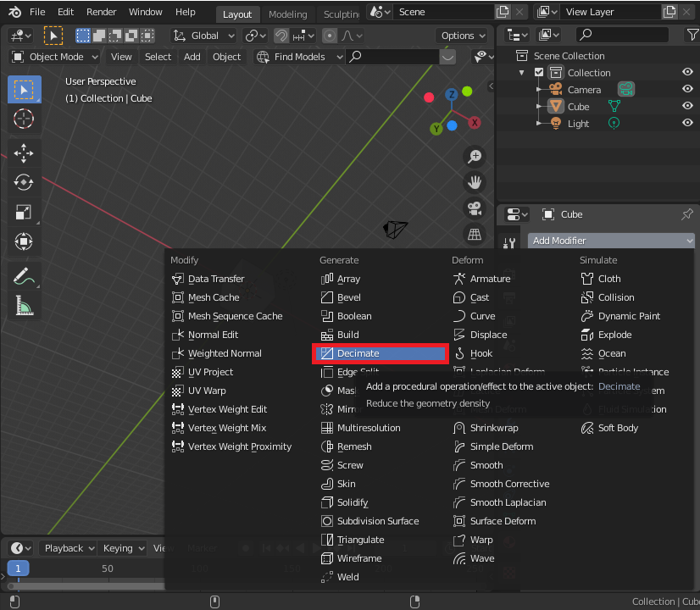Select the Cursor tool in toolbar

click(24, 119)
